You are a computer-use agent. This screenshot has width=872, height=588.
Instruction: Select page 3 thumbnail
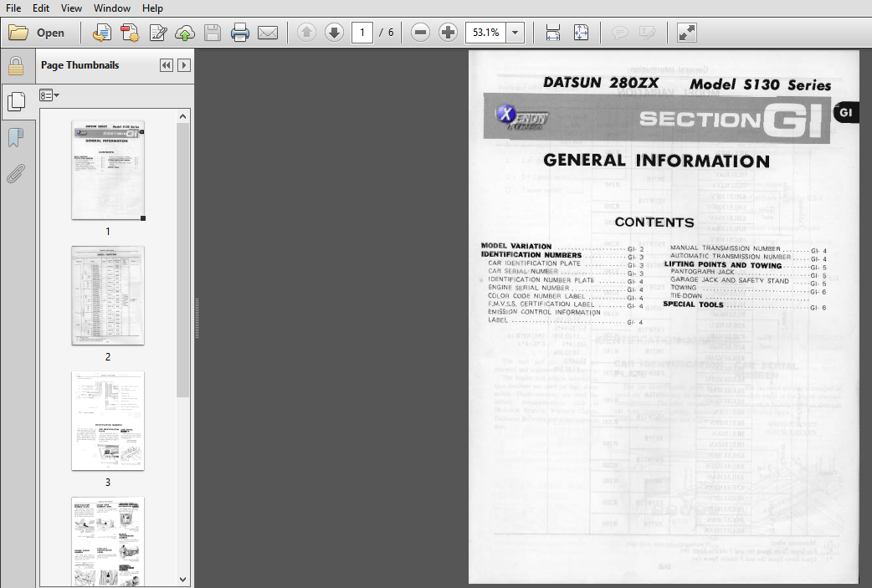tap(108, 421)
